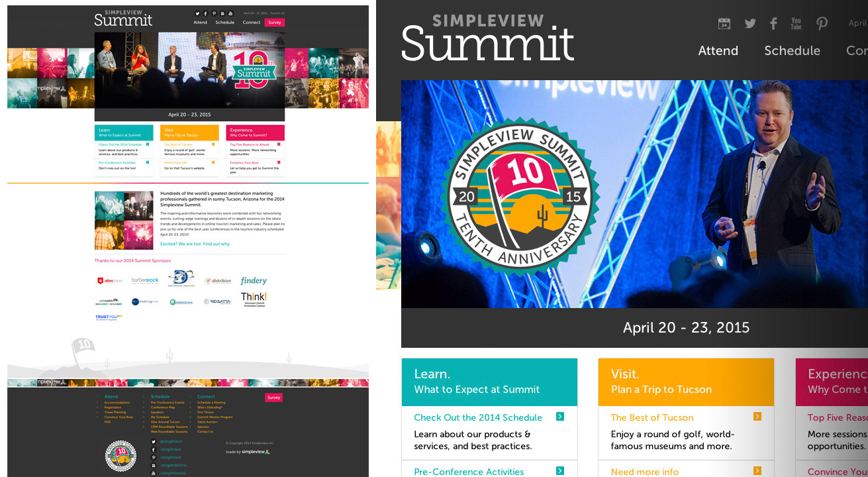Click large Simpleview Summit logo in enlarged header
The width and height of the screenshot is (868, 477).
[x=487, y=38]
